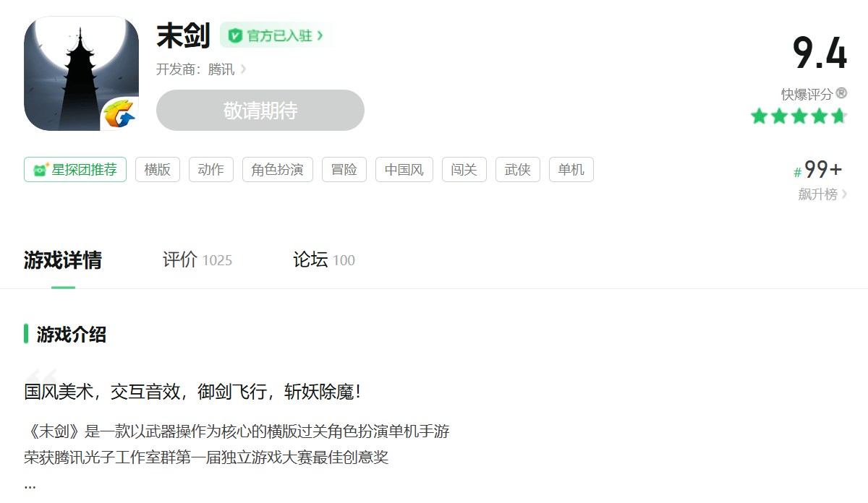Click the game title 末剑
This screenshot has height=503, width=868.
(x=183, y=35)
